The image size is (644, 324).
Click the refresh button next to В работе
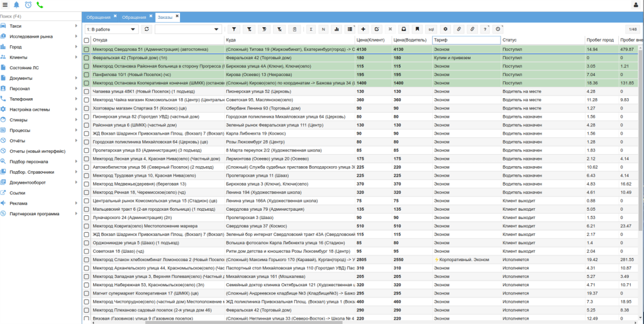[147, 29]
